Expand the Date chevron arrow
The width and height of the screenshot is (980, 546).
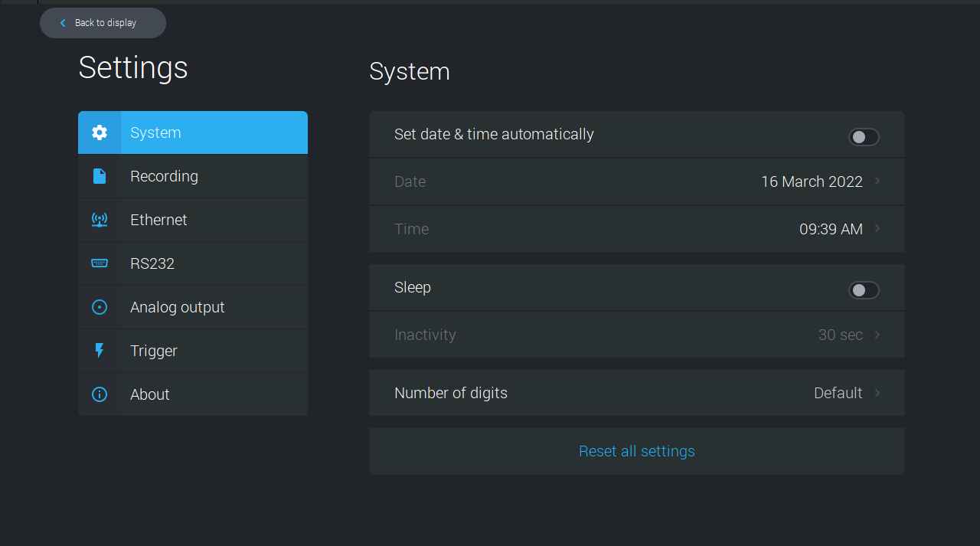[x=877, y=181]
